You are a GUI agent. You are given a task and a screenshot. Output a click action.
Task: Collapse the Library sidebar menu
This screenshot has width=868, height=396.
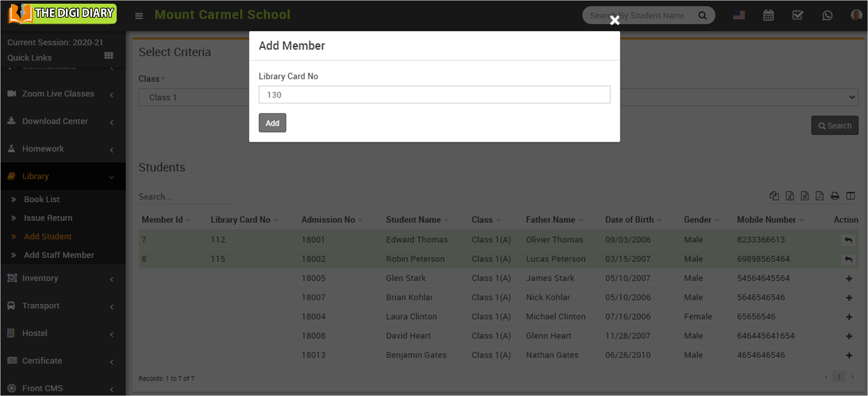(x=61, y=176)
